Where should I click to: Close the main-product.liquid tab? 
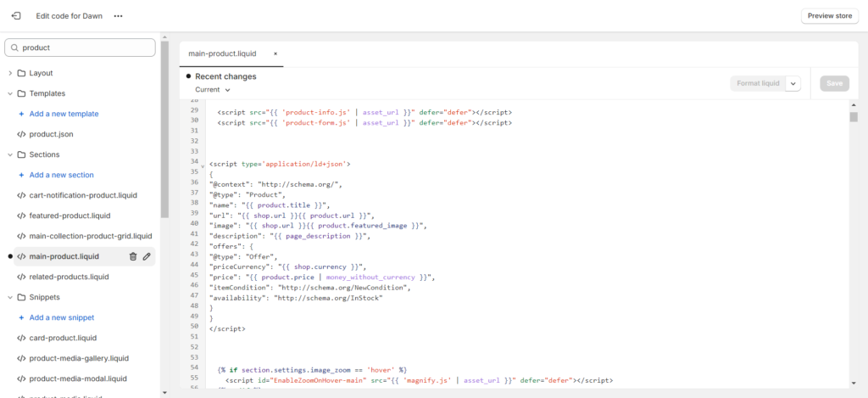(x=275, y=53)
